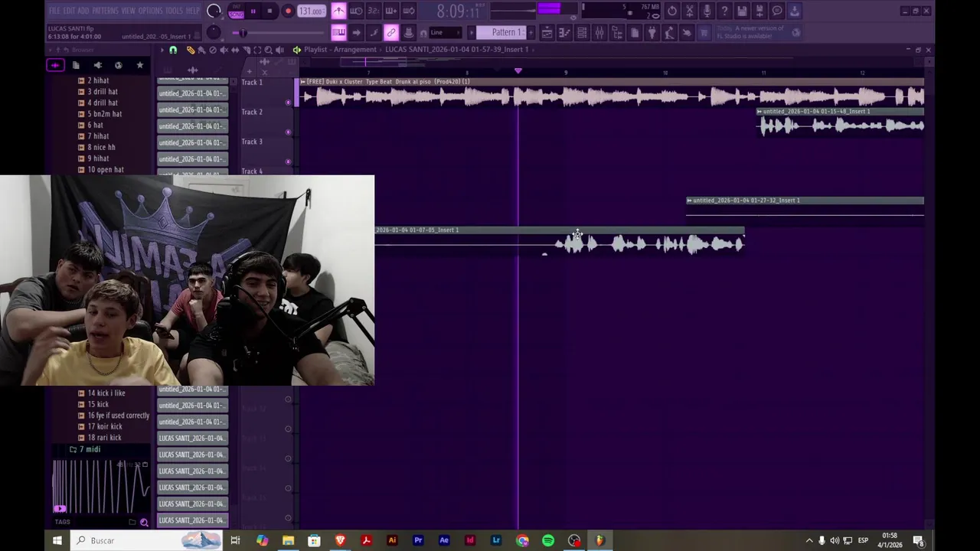Stop playback with the stop button
This screenshot has height=551, width=980.
tap(269, 11)
